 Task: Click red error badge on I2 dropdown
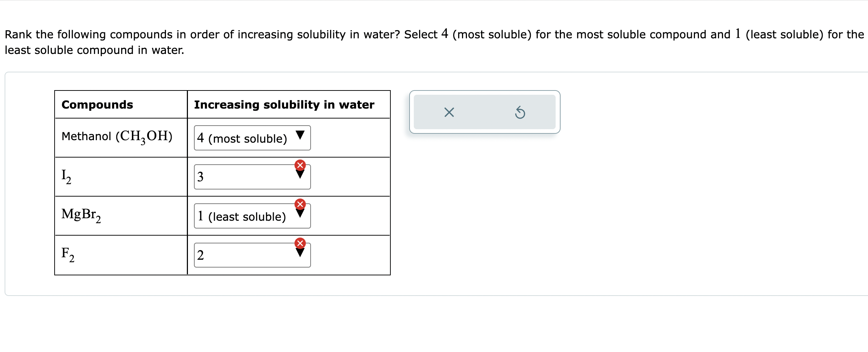300,165
